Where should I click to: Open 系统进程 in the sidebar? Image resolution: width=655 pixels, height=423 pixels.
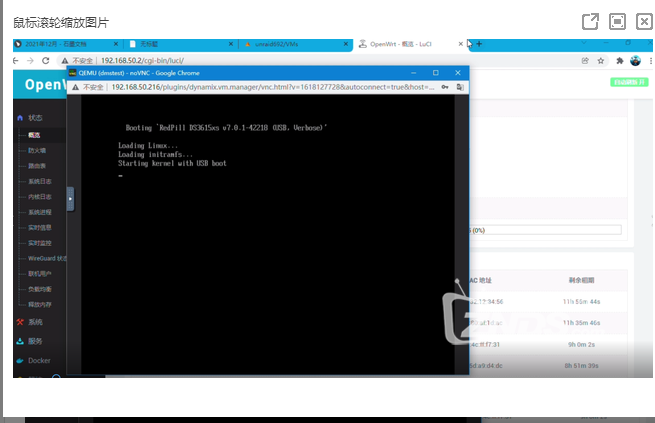[40, 213]
